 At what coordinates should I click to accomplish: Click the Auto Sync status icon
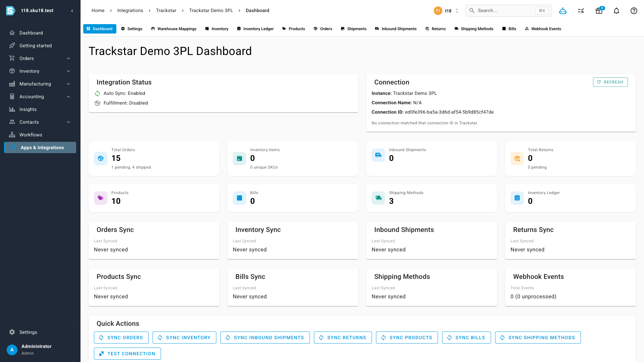click(x=98, y=94)
